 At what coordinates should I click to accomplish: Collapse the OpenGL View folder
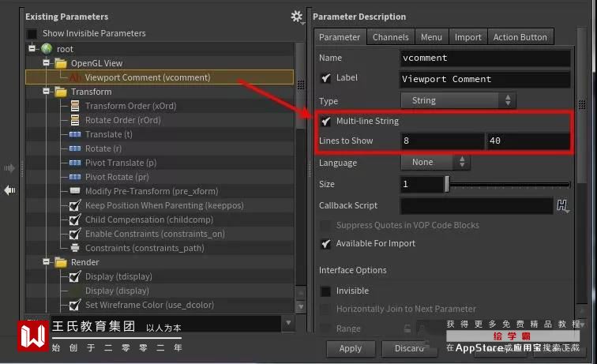click(x=46, y=62)
